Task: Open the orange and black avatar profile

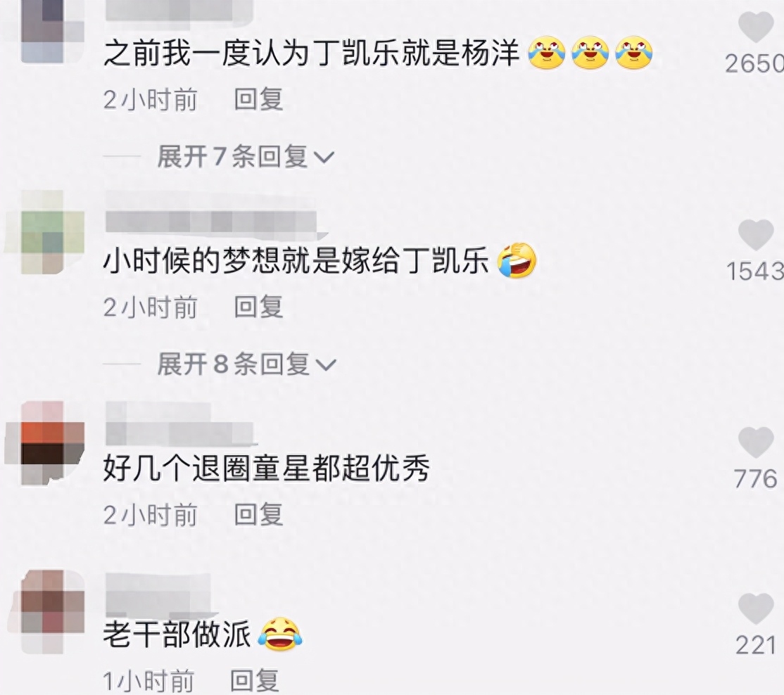Action: click(43, 443)
